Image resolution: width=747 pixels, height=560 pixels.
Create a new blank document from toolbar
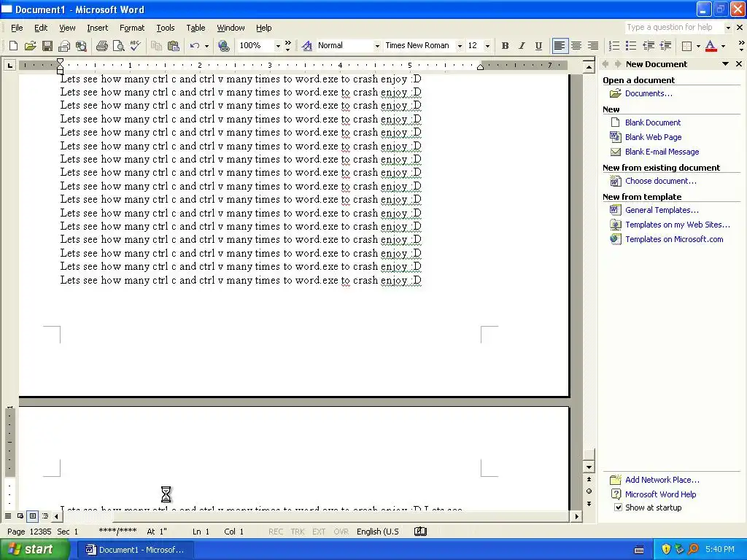[x=13, y=46]
